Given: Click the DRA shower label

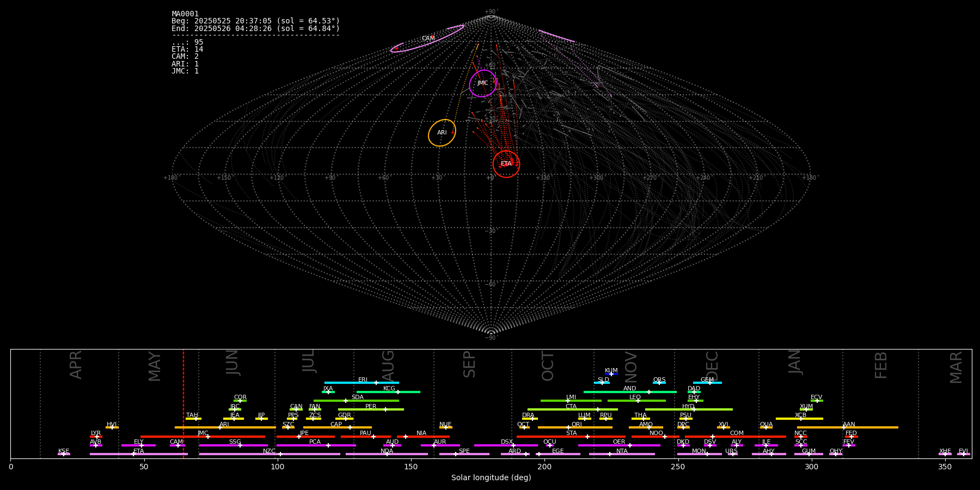Looking at the screenshot, I should coord(528,415).
